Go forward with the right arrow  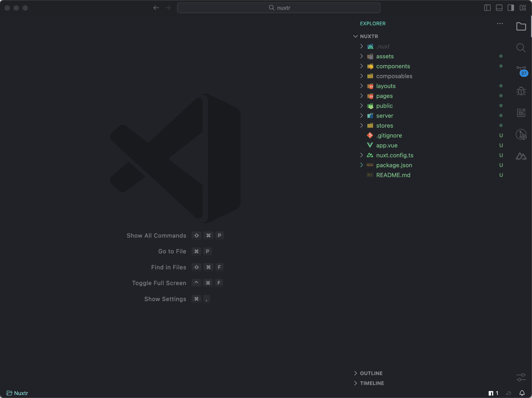[x=168, y=8]
